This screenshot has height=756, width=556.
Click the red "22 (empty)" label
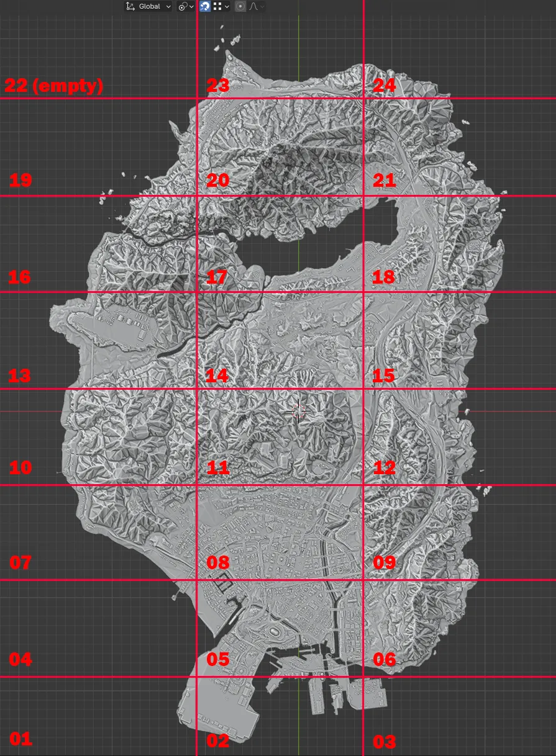click(x=53, y=86)
